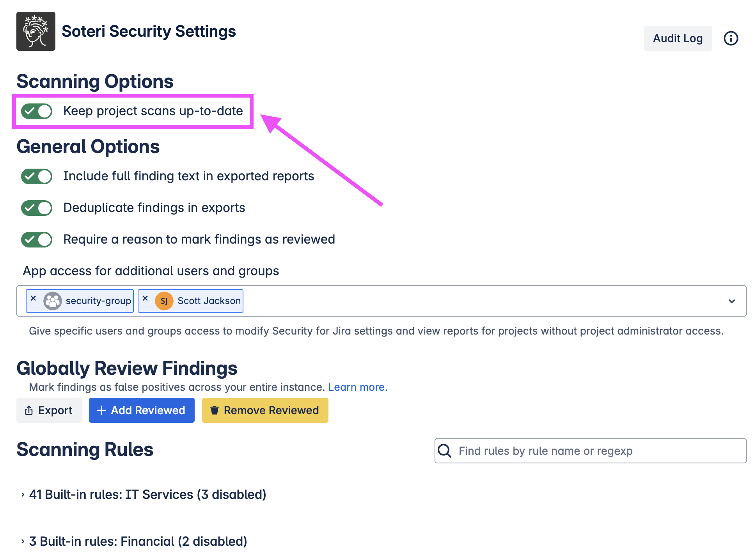
Task: Follow the Learn more link
Action: [x=358, y=387]
